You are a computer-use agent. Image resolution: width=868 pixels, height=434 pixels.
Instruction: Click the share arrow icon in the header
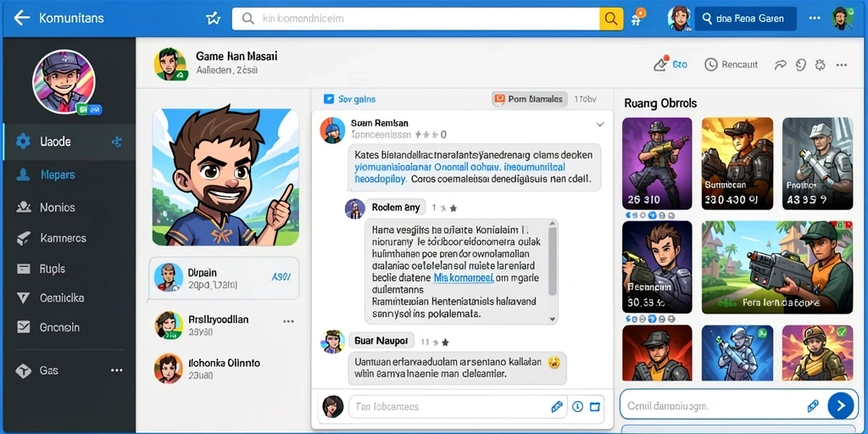tap(780, 64)
